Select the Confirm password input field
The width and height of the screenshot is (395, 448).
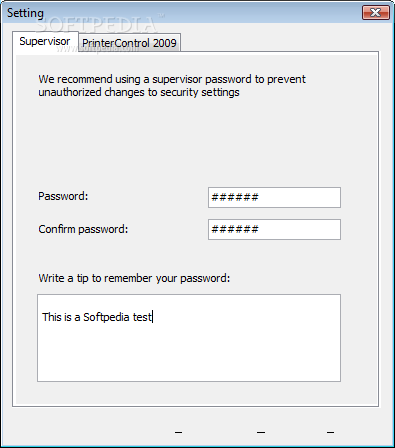pyautogui.click(x=274, y=229)
